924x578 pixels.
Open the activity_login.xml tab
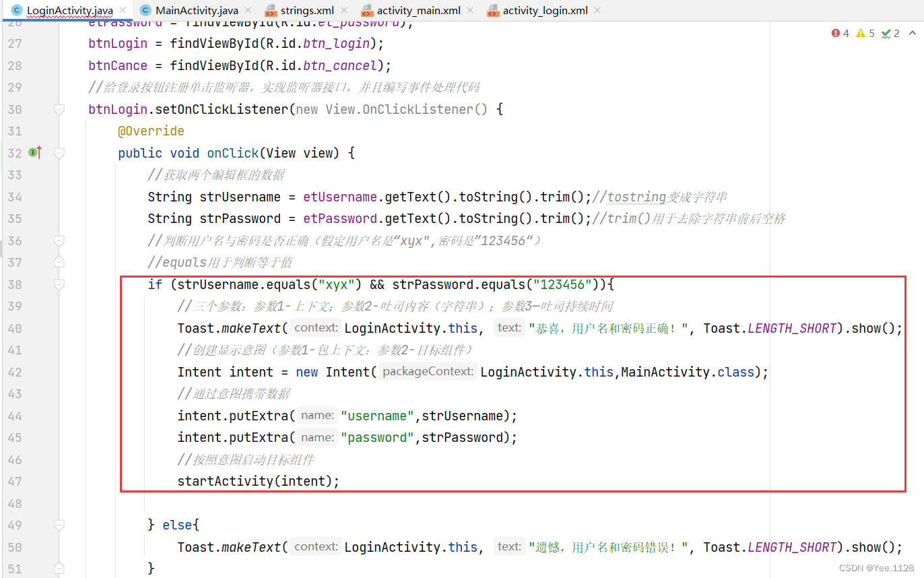(544, 10)
